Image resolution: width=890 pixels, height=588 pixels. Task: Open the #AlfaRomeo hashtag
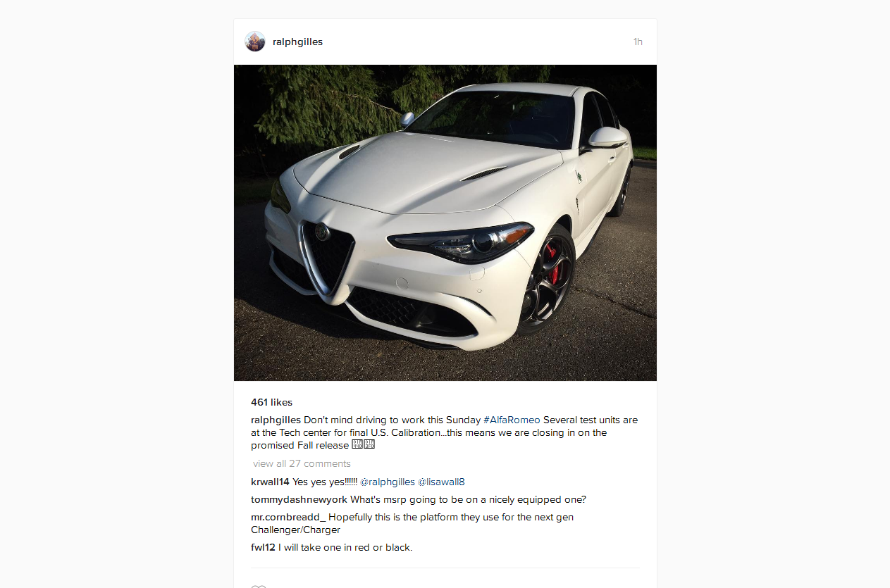(512, 420)
